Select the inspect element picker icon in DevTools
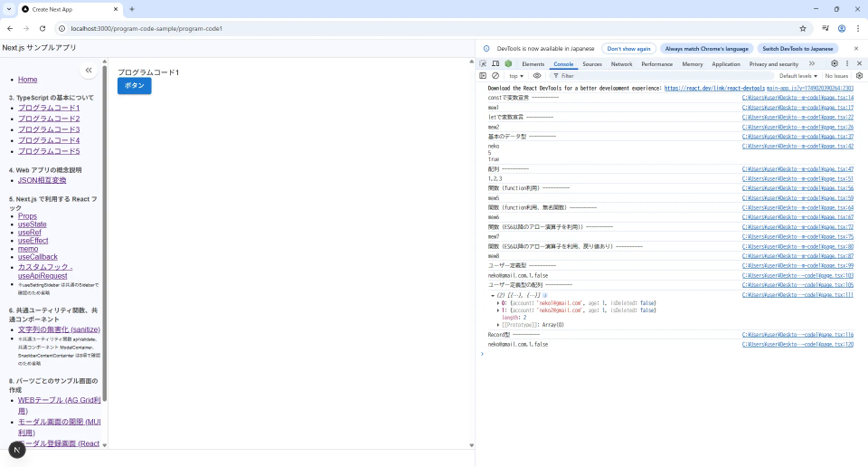868x467 pixels. coord(483,63)
